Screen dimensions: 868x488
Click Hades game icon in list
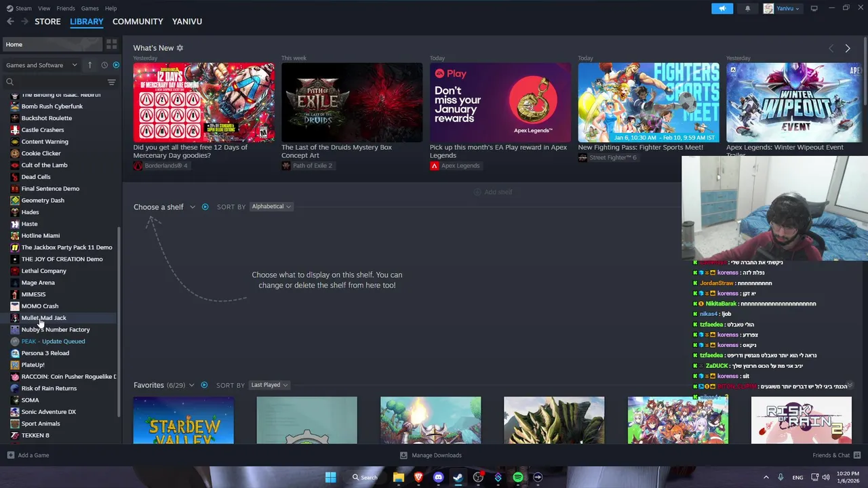coord(15,212)
